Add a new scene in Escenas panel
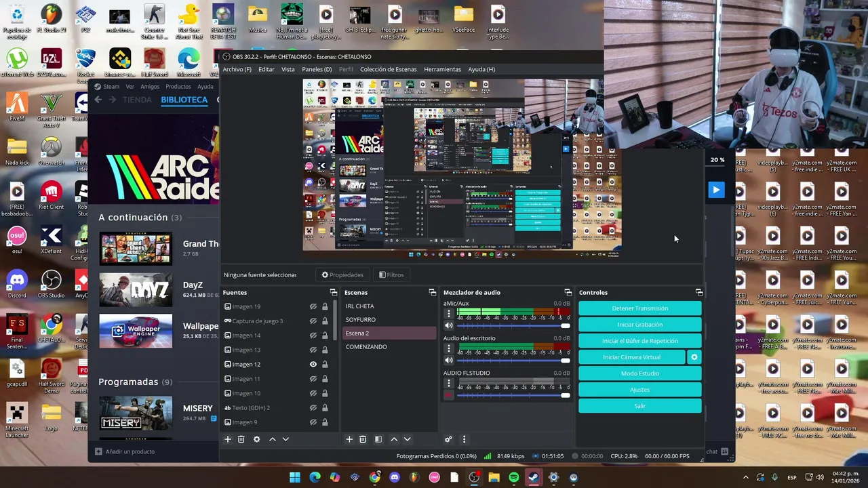This screenshot has width=868, height=488. click(x=349, y=439)
